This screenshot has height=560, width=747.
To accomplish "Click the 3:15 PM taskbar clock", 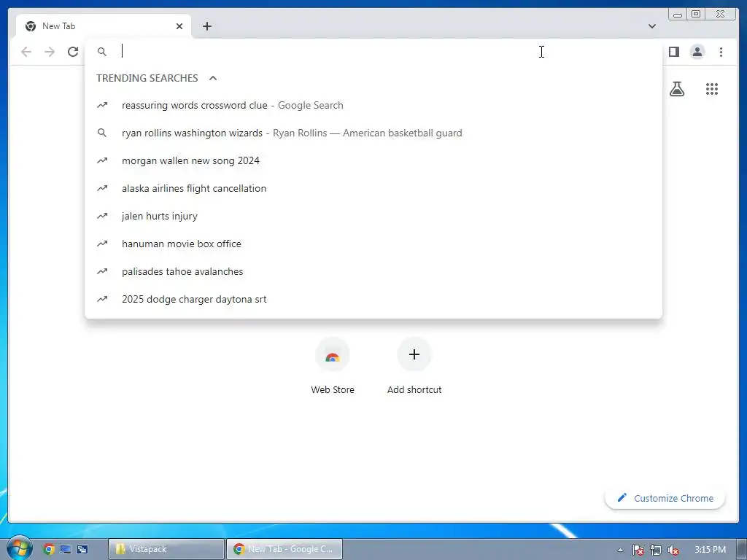I will (x=710, y=550).
